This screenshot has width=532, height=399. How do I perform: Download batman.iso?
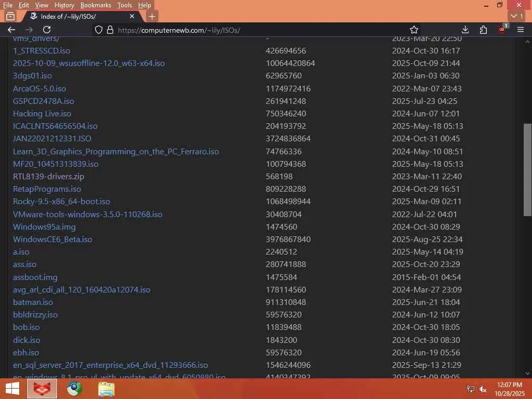pos(33,302)
